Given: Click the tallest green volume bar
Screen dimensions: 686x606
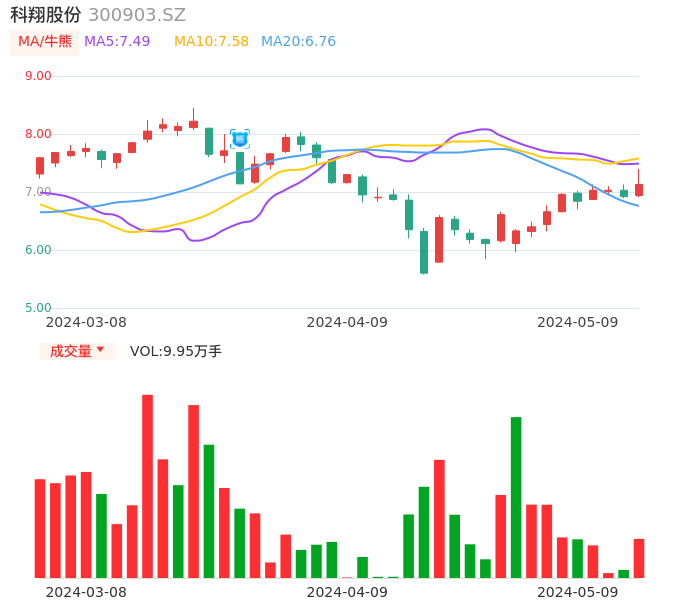Looking at the screenshot, I should [x=516, y=497].
